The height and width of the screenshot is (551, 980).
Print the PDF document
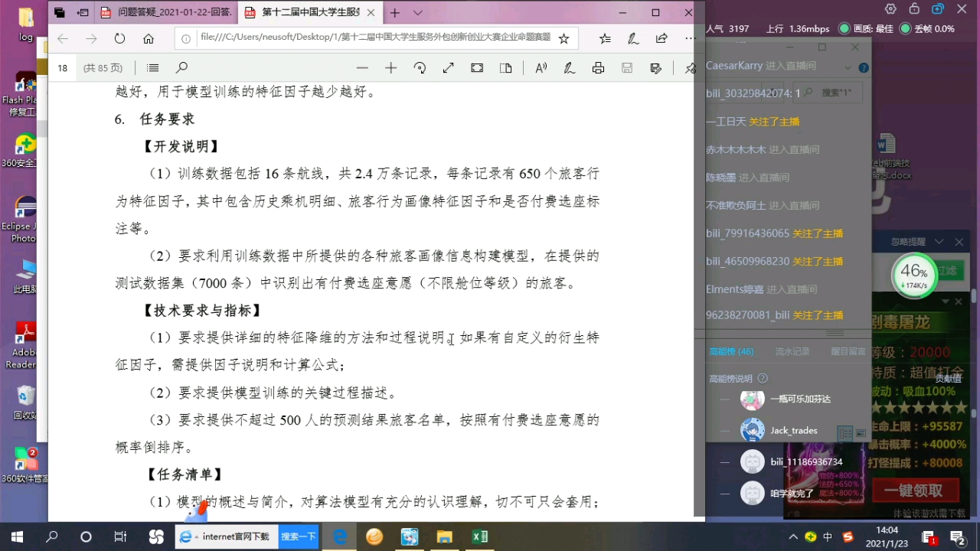point(598,68)
